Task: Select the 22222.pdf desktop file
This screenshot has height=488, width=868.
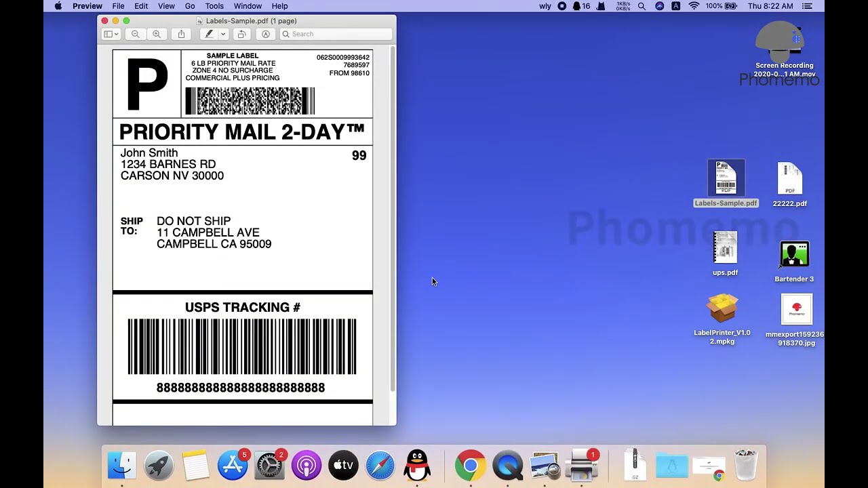Action: (x=790, y=184)
